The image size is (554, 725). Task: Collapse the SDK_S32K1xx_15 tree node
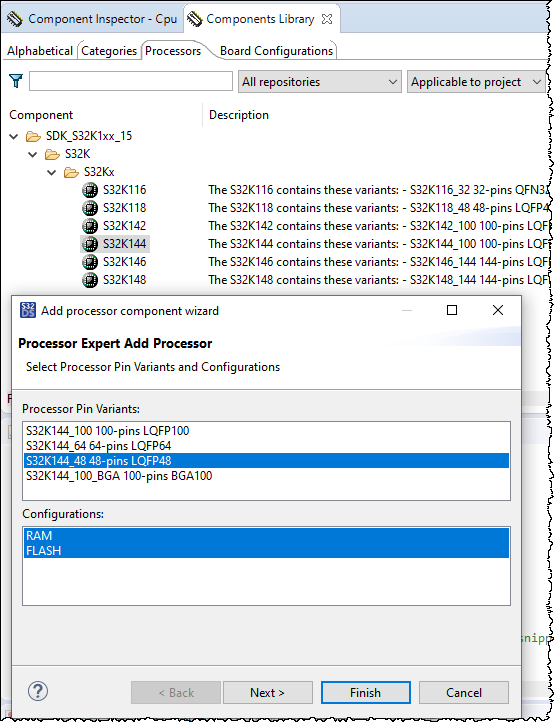(x=14, y=136)
